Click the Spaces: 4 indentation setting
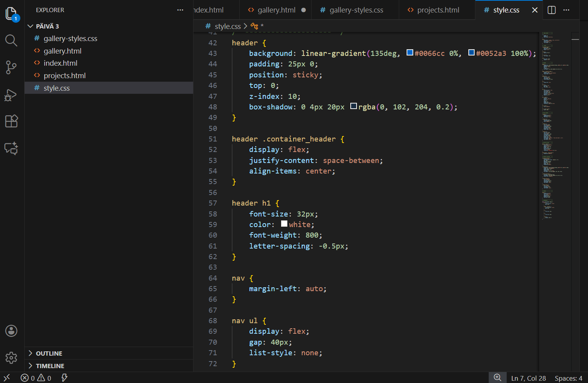588x383 pixels. click(x=568, y=378)
